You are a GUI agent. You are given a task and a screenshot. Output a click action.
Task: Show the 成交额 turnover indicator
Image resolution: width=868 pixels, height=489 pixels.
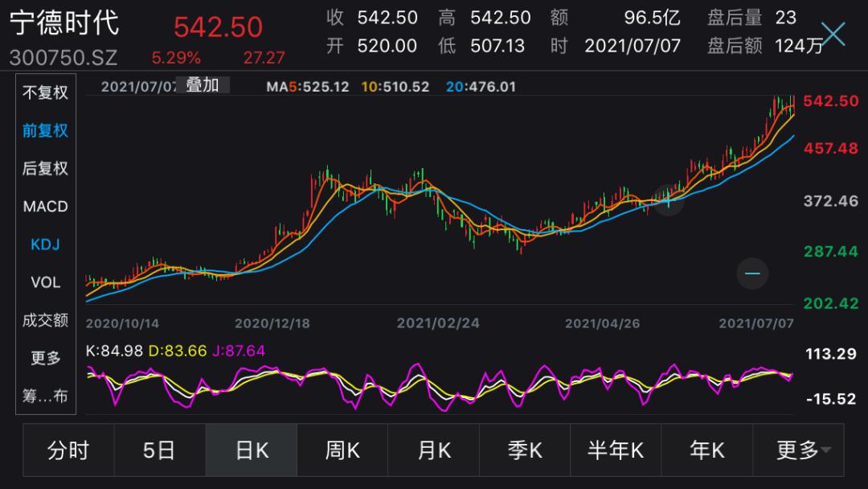click(x=45, y=320)
